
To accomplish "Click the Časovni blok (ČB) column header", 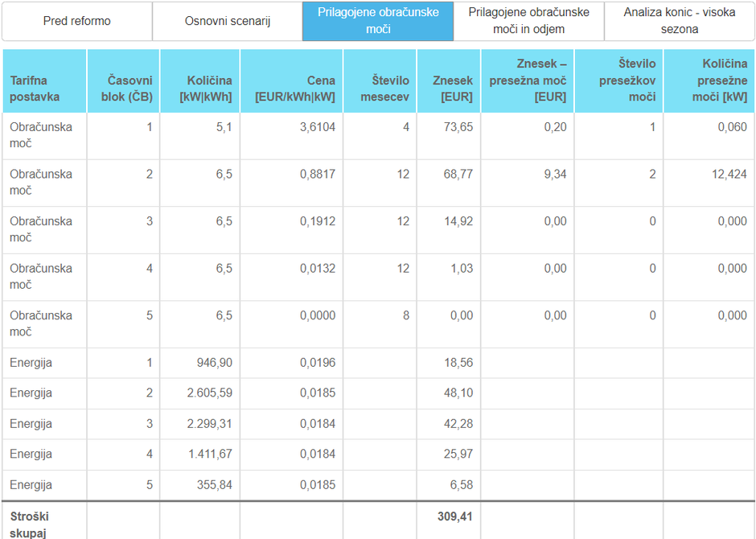I will (x=129, y=88).
